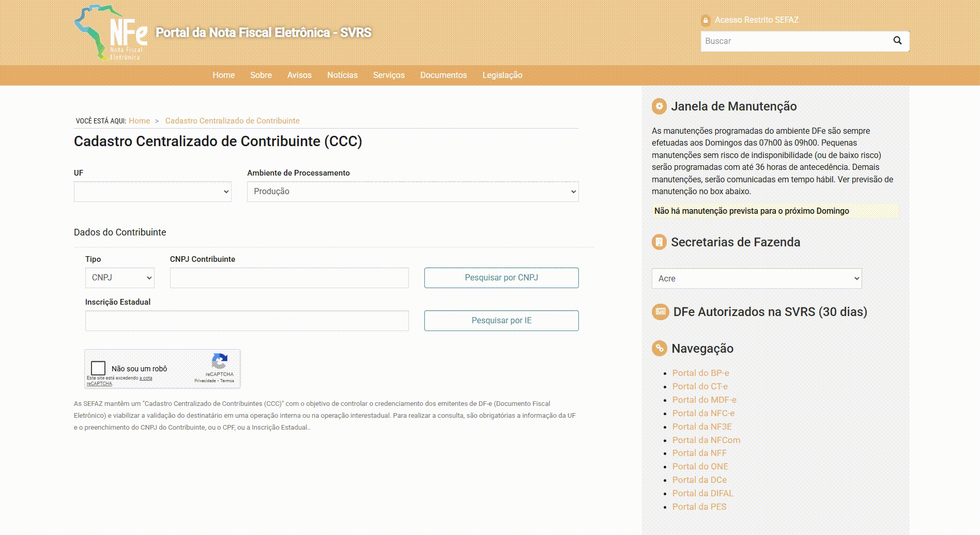Image resolution: width=980 pixels, height=535 pixels.
Task: Focus the CNPJ Contribuinte input field
Action: tap(289, 278)
